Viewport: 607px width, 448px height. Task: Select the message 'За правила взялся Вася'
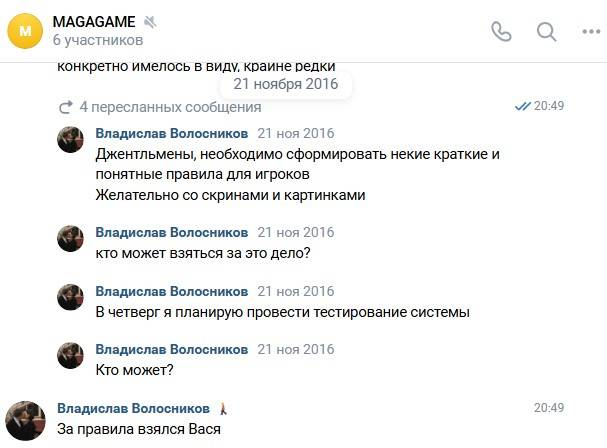click(139, 429)
